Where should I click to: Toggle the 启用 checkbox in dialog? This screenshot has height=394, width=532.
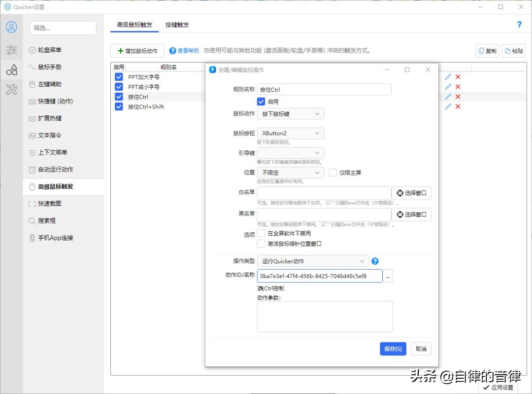[261, 102]
